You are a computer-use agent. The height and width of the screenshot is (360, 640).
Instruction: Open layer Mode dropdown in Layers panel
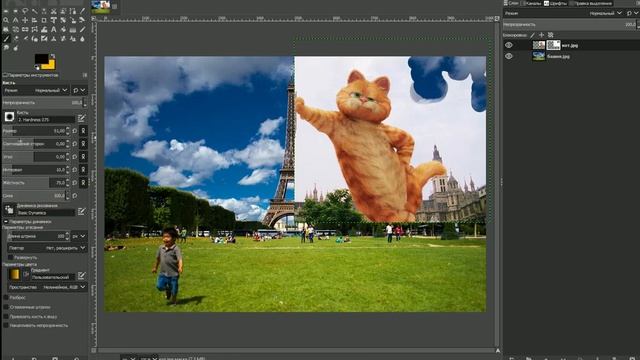point(563,13)
